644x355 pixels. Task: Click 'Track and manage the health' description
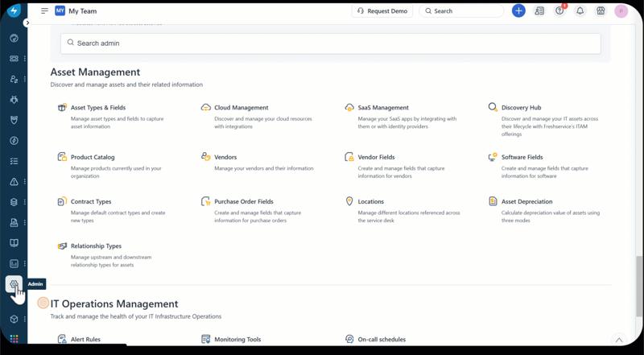136,316
